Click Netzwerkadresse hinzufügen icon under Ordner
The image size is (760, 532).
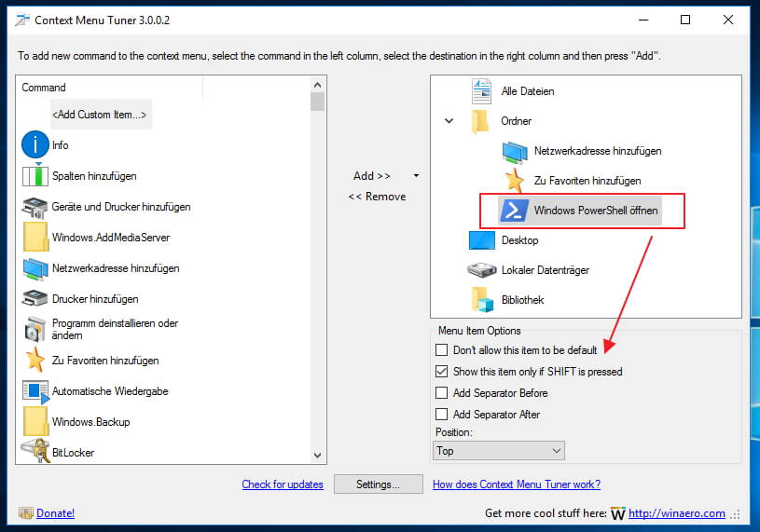click(x=515, y=152)
